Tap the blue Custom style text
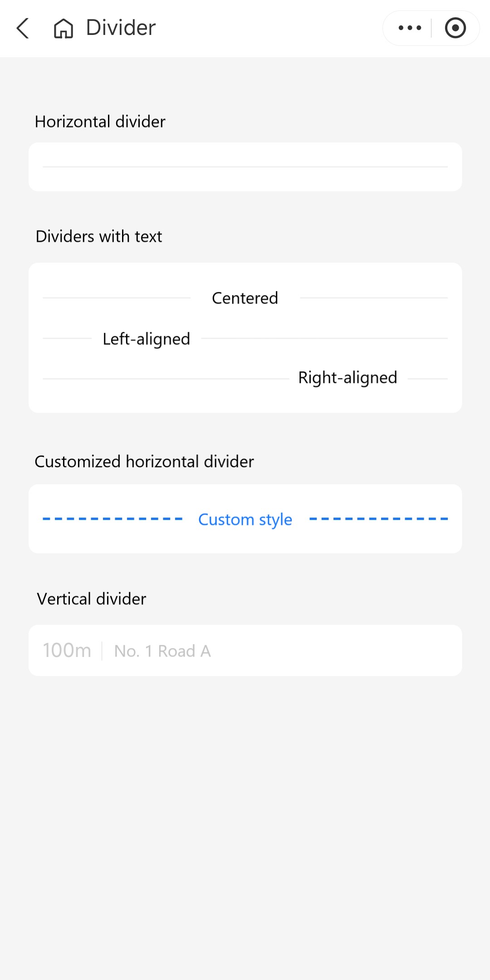Viewport: 490px width, 980px height. click(x=245, y=519)
